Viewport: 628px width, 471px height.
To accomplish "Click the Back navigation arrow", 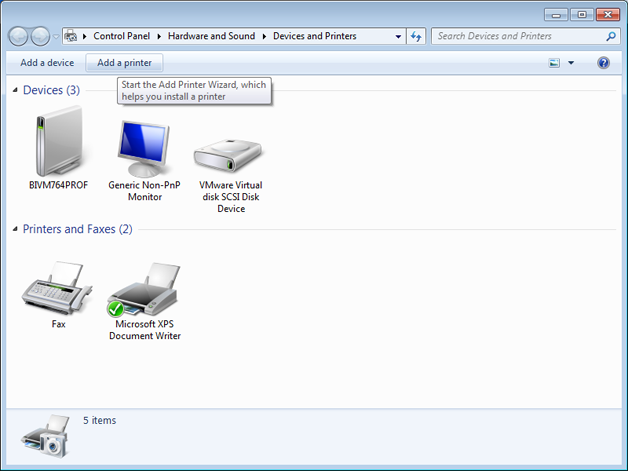I will (x=18, y=36).
